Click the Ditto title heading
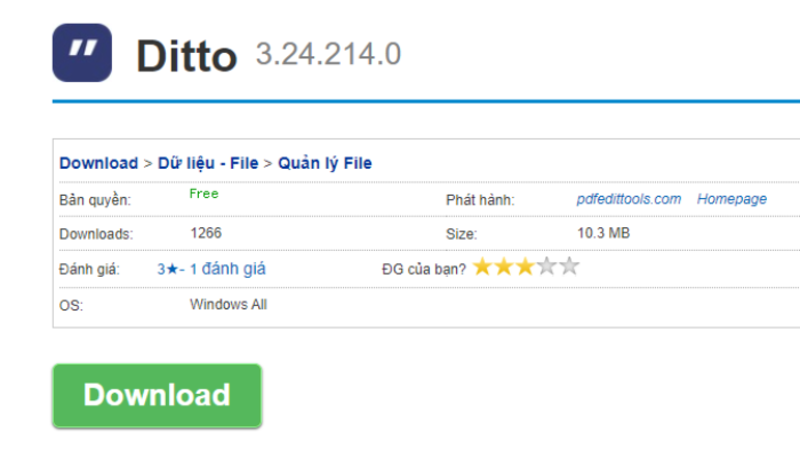This screenshot has height=450, width=800. [186, 56]
